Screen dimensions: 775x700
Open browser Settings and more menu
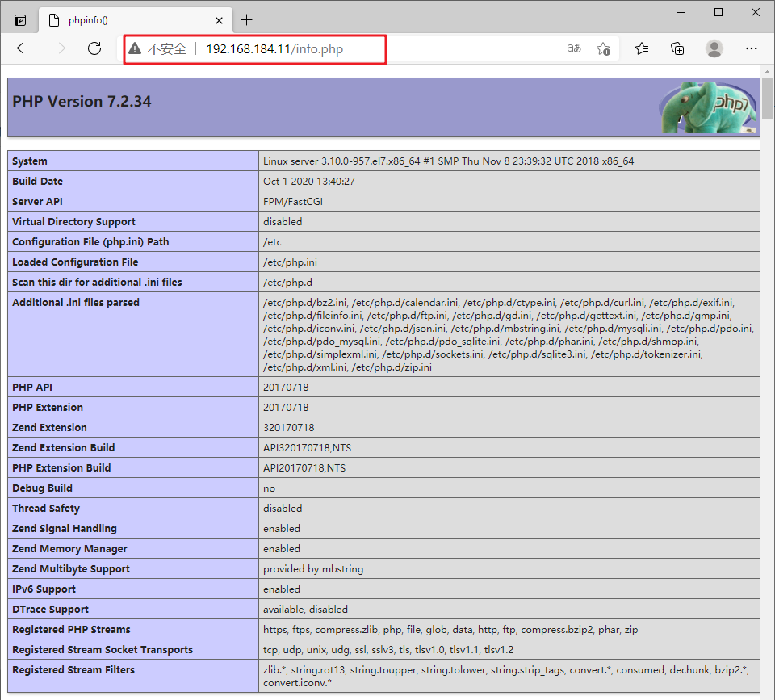(752, 48)
